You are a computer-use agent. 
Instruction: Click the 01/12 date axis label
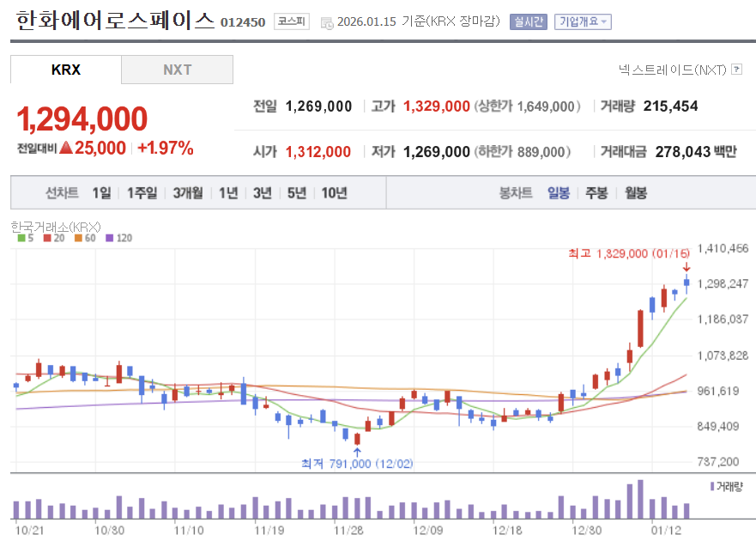(666, 531)
